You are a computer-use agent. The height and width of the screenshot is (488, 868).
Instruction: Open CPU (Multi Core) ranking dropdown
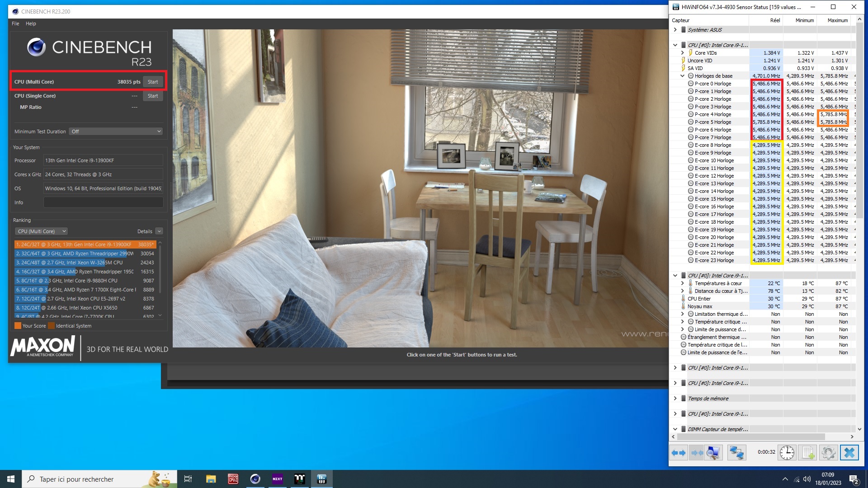click(x=42, y=231)
